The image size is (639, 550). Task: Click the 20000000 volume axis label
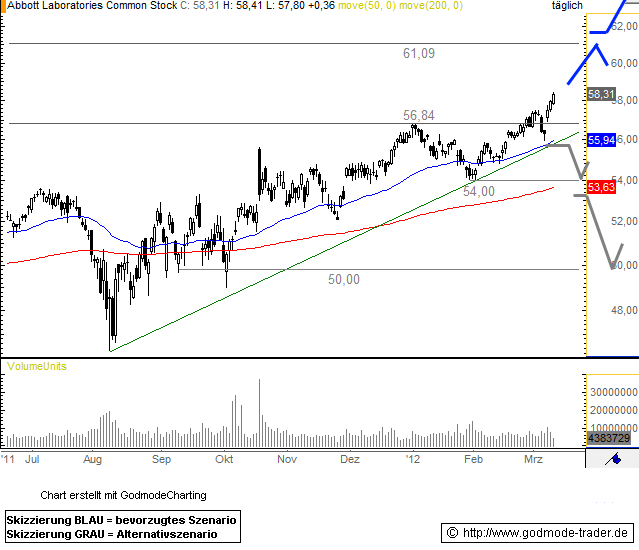(x=614, y=410)
